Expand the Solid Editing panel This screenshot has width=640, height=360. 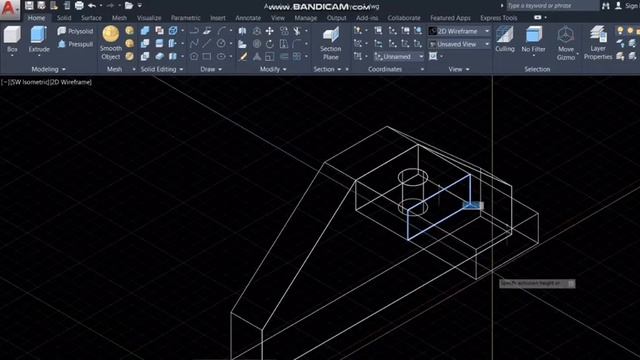pos(162,69)
